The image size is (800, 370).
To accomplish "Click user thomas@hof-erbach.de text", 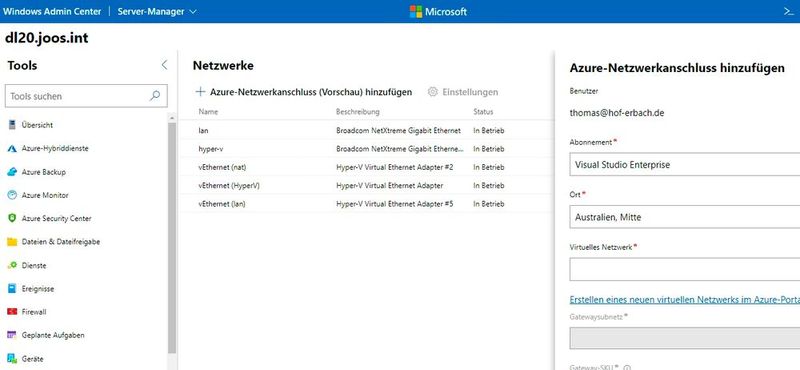I will coord(617,113).
